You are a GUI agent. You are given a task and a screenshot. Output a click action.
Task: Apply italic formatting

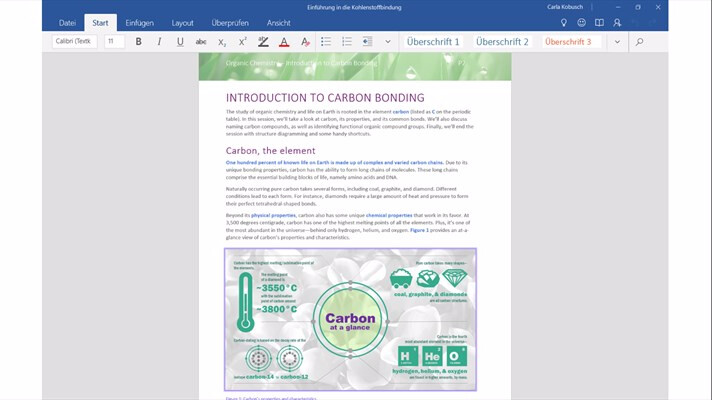tap(159, 42)
